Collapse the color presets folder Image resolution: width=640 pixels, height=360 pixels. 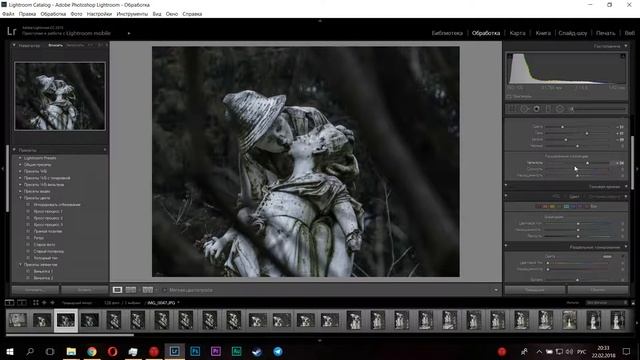tap(20, 198)
